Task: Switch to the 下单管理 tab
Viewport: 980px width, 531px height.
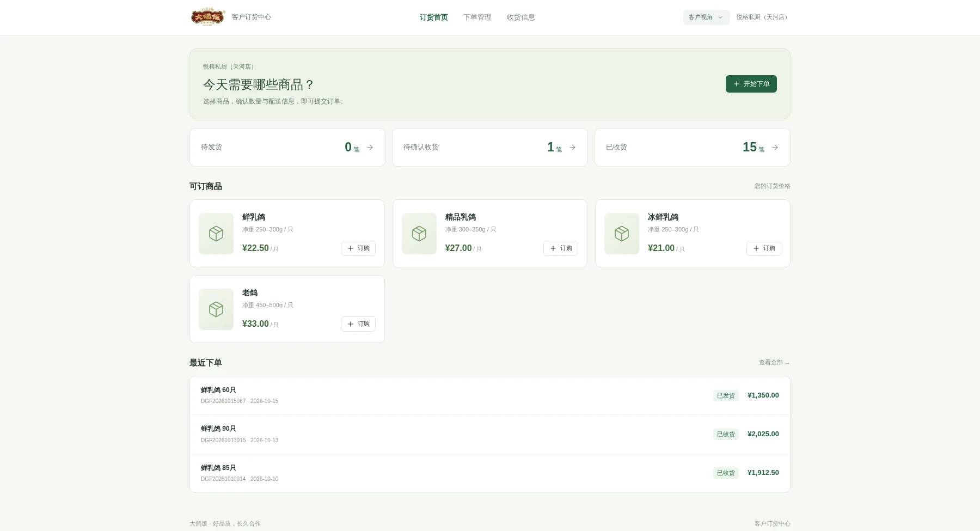Action: tap(477, 17)
